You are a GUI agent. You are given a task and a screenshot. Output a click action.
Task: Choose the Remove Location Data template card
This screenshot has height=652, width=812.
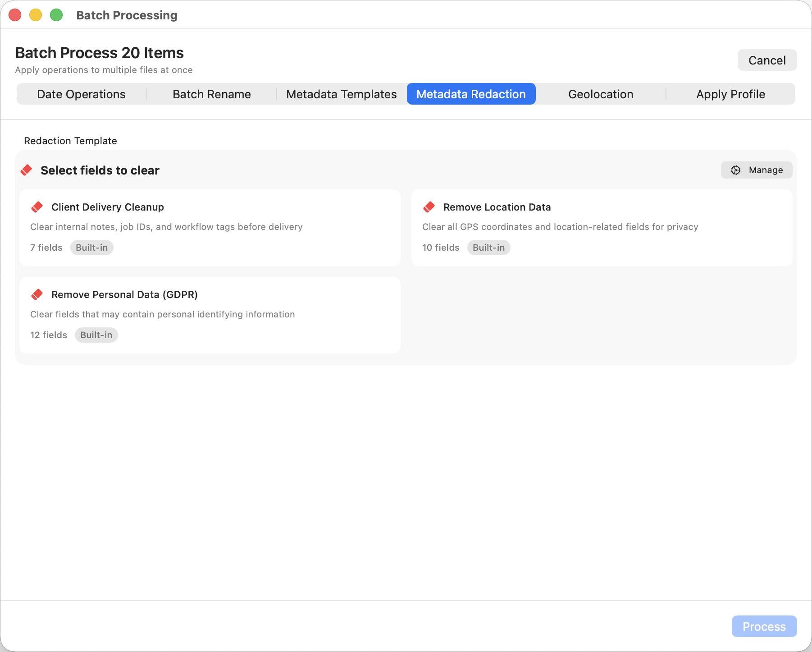coord(602,227)
